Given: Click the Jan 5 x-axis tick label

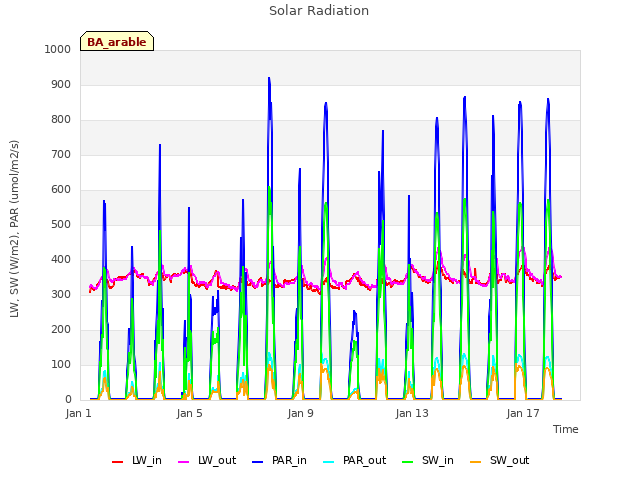Looking at the screenshot, I should tap(189, 413).
